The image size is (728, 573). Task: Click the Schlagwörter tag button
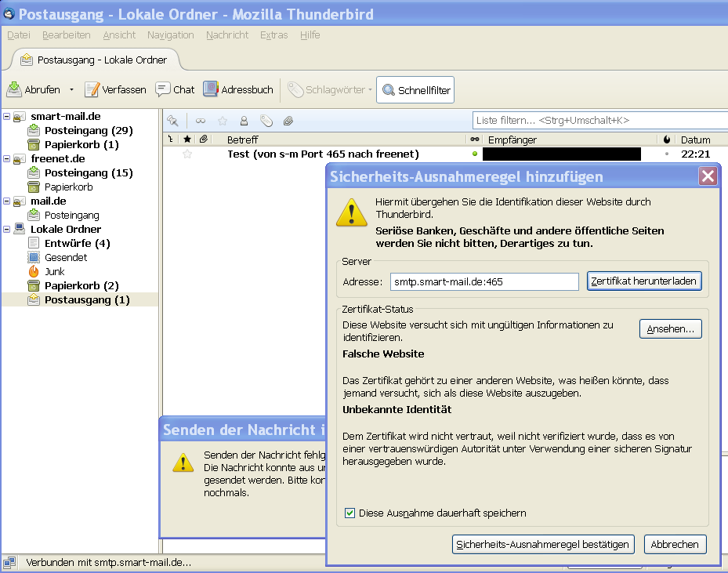tap(330, 89)
